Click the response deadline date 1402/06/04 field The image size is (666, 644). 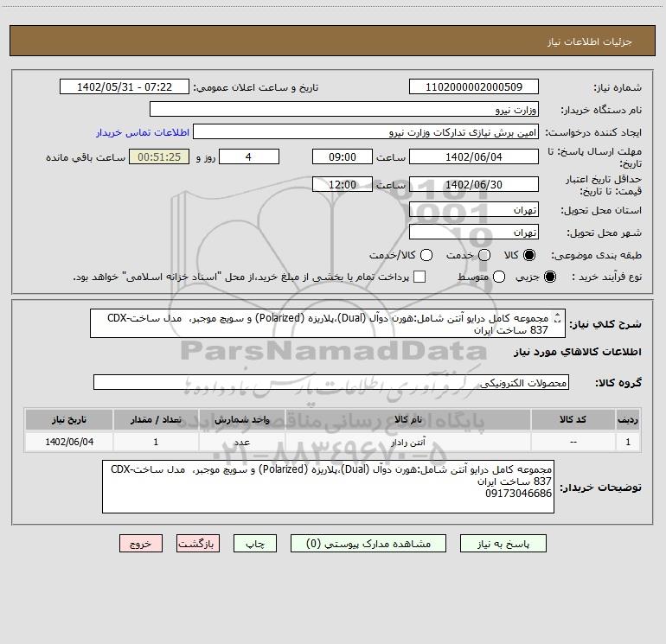click(474, 156)
